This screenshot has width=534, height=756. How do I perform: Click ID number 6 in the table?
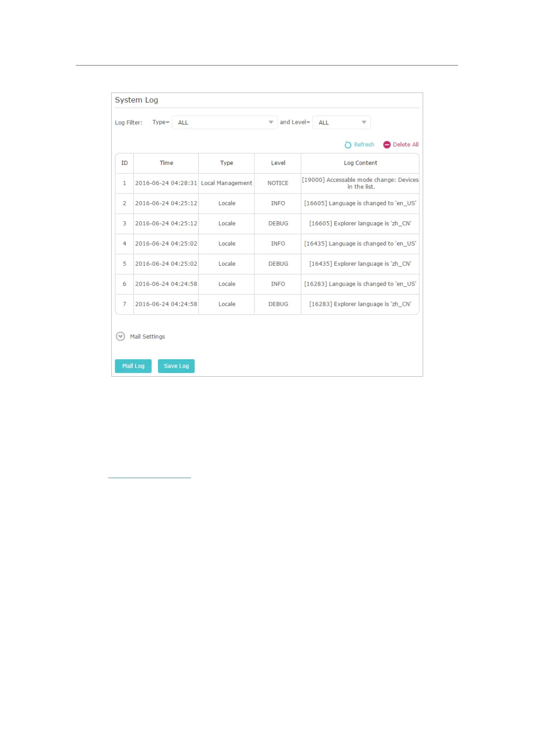pyautogui.click(x=124, y=284)
